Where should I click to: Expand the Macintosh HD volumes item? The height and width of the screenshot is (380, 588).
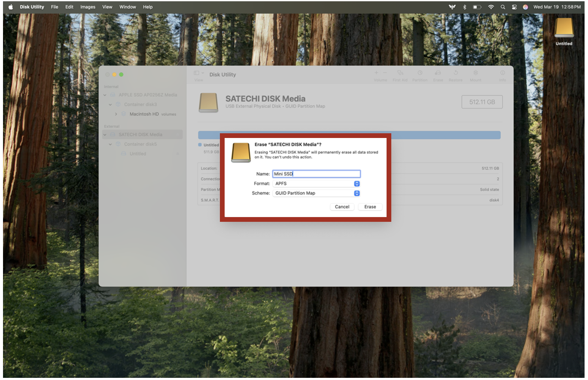pyautogui.click(x=116, y=114)
